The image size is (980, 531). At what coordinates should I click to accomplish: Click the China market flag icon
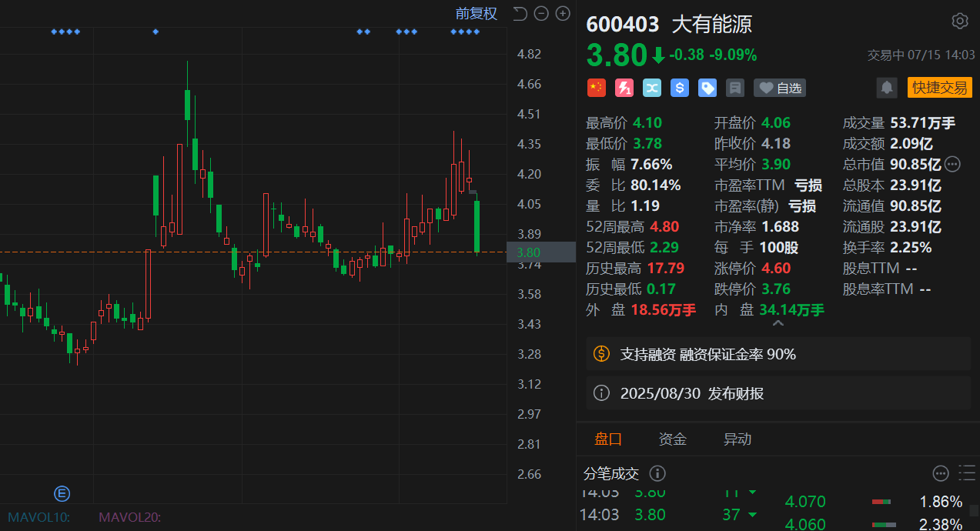click(x=597, y=88)
